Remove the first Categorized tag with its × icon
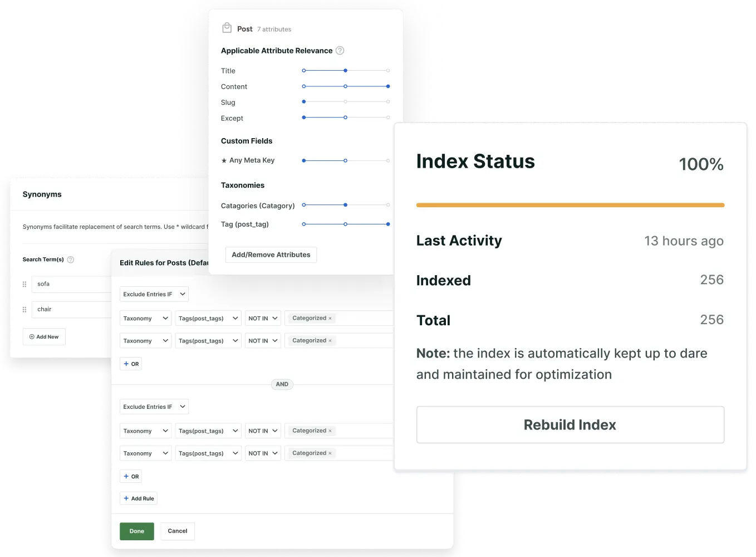This screenshot has width=756, height=557. 328,317
